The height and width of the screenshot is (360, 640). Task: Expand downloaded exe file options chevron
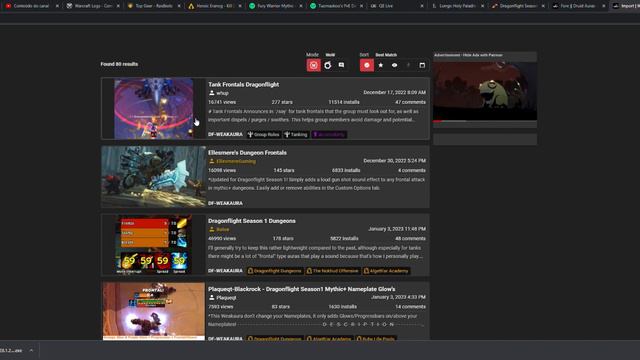point(31,350)
